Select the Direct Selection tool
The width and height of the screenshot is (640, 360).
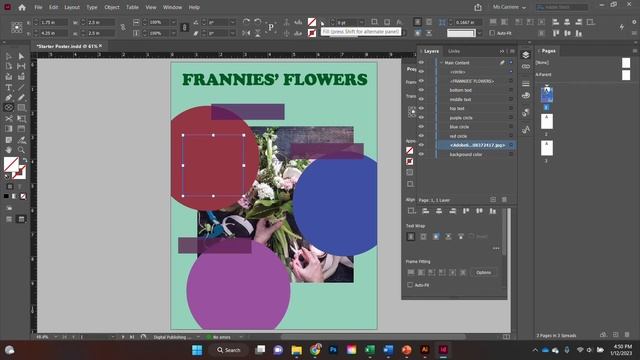pos(21,56)
